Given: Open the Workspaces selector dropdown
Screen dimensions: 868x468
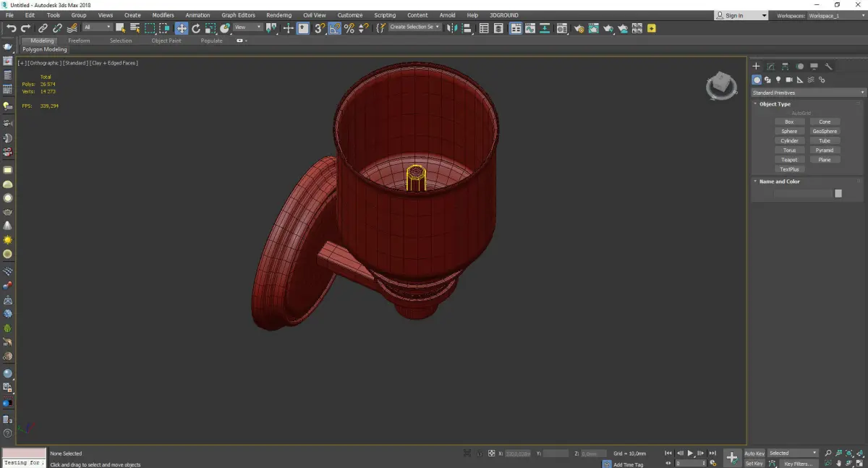Looking at the screenshot, I should pyautogui.click(x=835, y=15).
